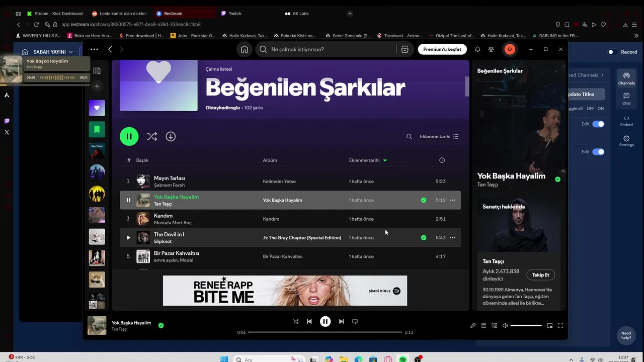Viewport: 644px width, 362px height.
Task: Select Mayın Tarlası song title
Action: pos(170,178)
